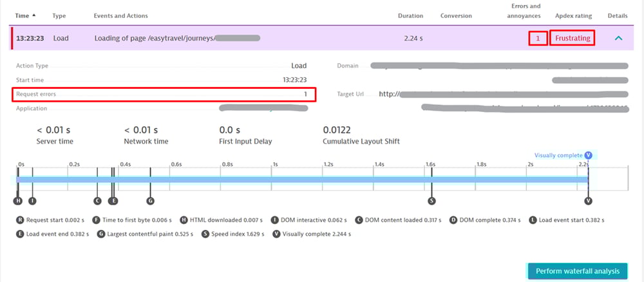This screenshot has width=644, height=282.
Task: Sort the table by Time column
Action: [x=26, y=15]
